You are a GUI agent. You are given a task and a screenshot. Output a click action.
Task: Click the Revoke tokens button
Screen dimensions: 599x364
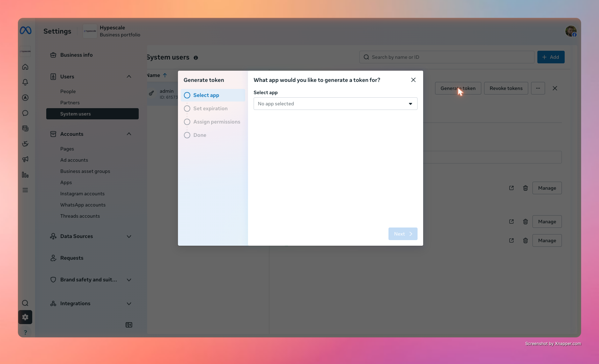(x=506, y=88)
